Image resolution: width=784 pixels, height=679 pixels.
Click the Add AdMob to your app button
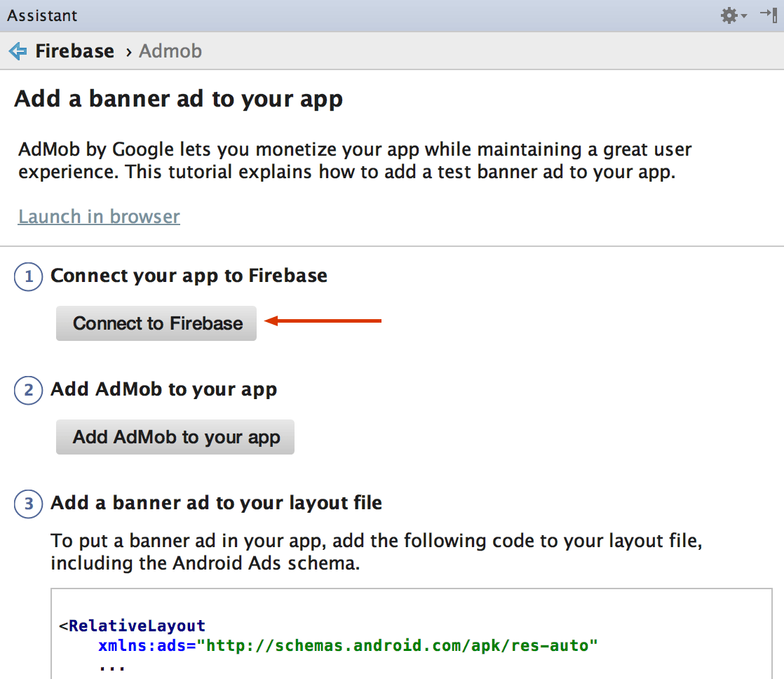click(175, 437)
